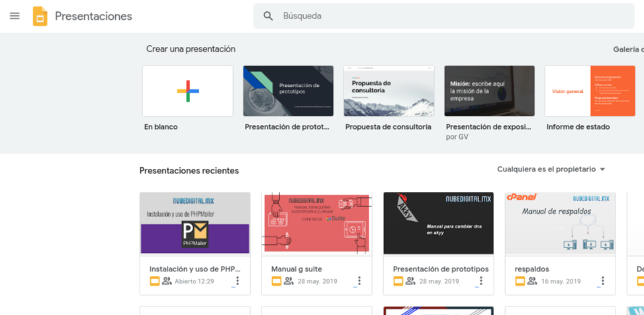This screenshot has width=644, height=315.
Task: Open more options for Presentación de prototipos file
Action: coord(481,281)
